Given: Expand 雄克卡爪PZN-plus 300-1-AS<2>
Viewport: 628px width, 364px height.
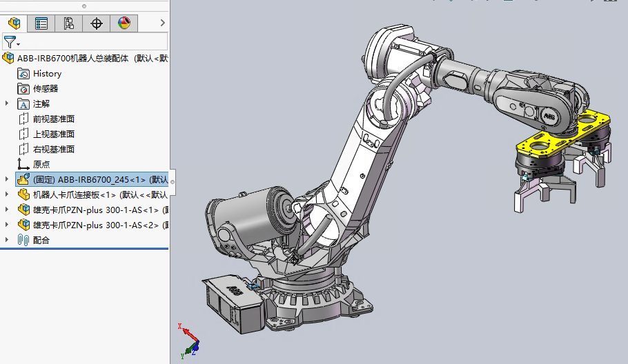Looking at the screenshot, I should tap(7, 225).
